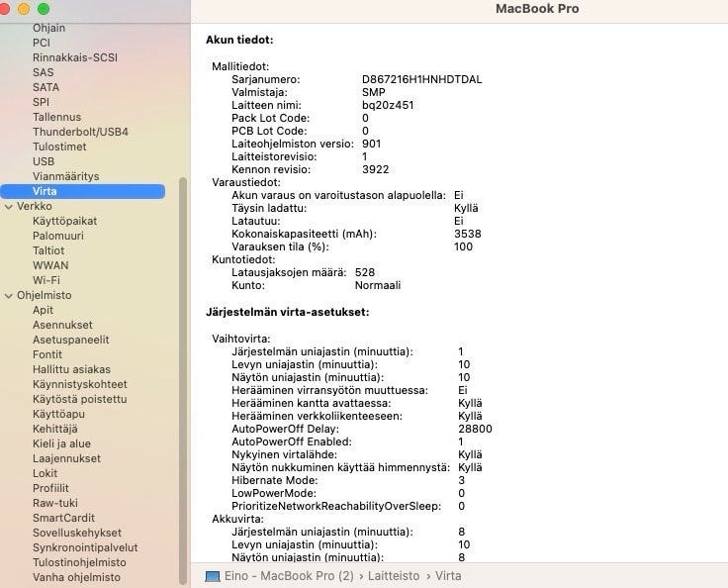Click the Latausjaksojen määrä value 528
The height and width of the screenshot is (588, 728).
point(364,272)
